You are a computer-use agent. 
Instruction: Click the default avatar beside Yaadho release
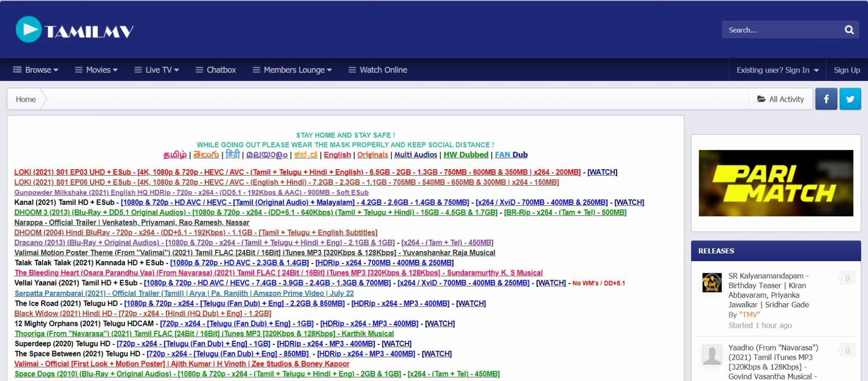(x=712, y=355)
